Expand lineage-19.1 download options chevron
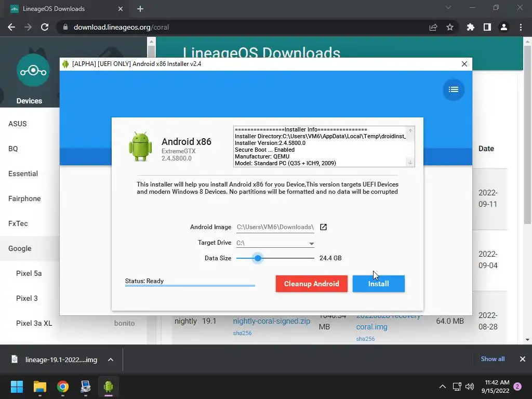Image resolution: width=532 pixels, height=399 pixels. (111, 360)
